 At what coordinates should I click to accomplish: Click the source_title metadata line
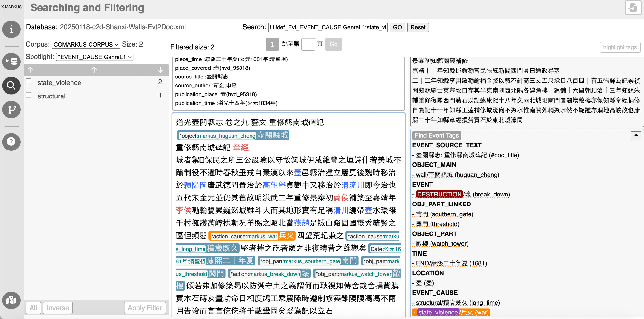coord(202,77)
